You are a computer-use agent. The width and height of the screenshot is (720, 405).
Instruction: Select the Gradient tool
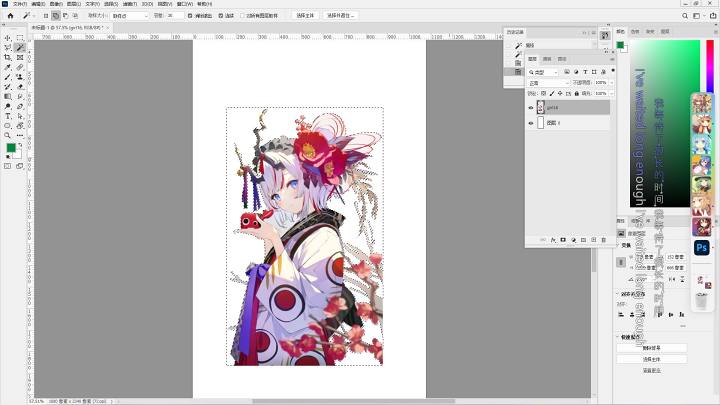[8, 96]
